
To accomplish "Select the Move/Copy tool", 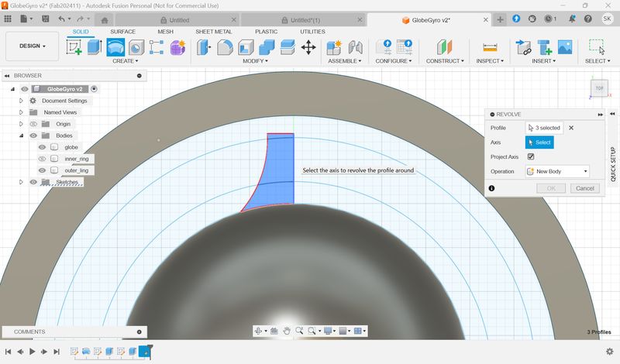I will (x=308, y=47).
